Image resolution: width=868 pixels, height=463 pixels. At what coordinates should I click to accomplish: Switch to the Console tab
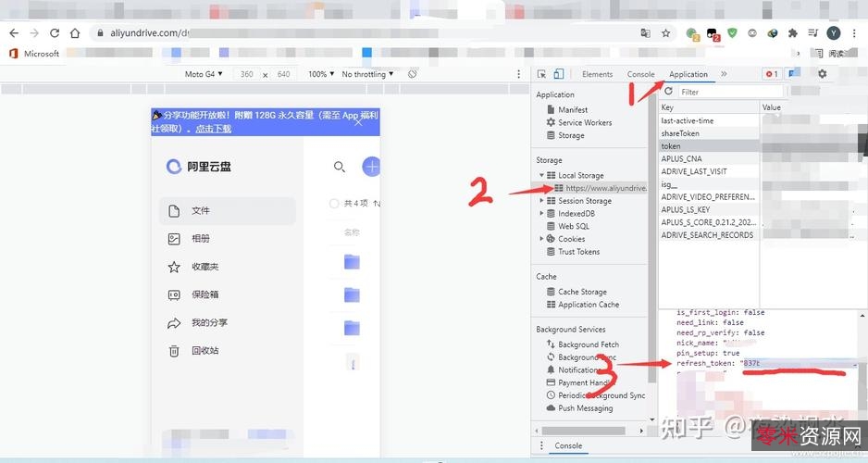(x=640, y=74)
